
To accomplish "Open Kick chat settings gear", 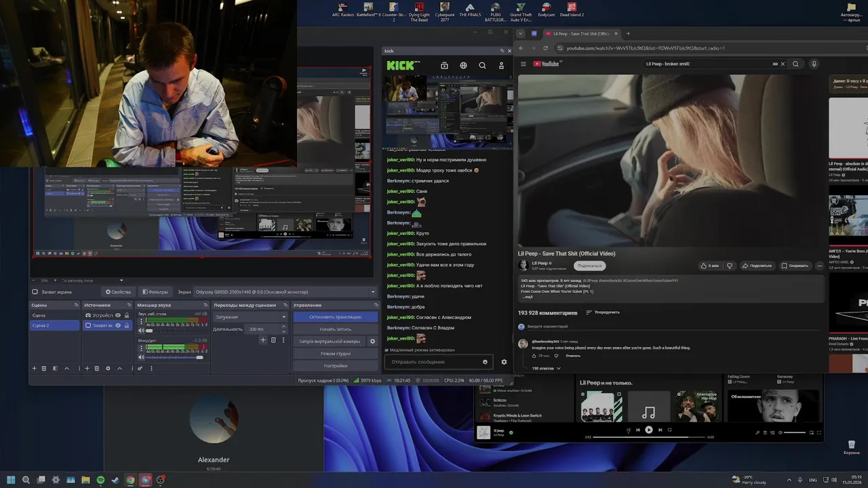I will tap(504, 362).
